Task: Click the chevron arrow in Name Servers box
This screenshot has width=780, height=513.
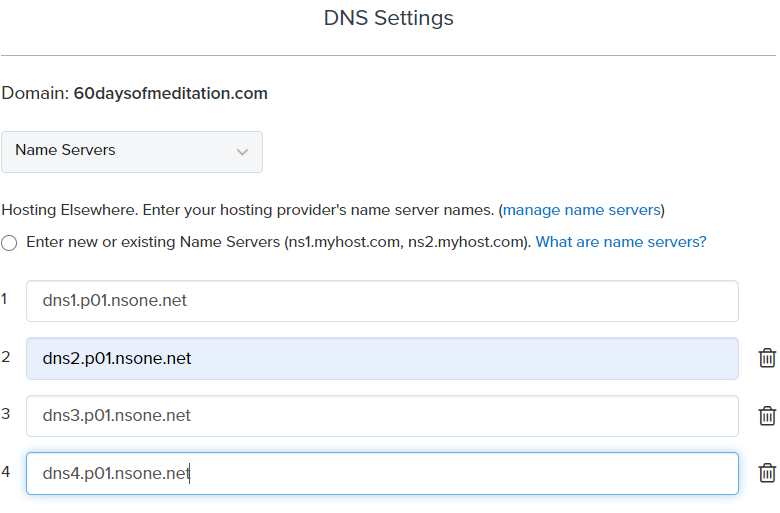Action: (242, 152)
